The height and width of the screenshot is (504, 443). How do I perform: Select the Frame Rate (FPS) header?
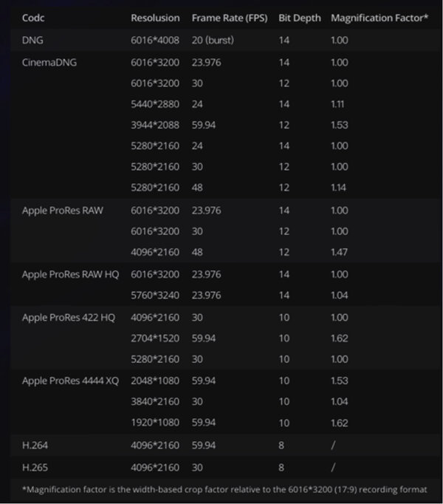tap(230, 18)
